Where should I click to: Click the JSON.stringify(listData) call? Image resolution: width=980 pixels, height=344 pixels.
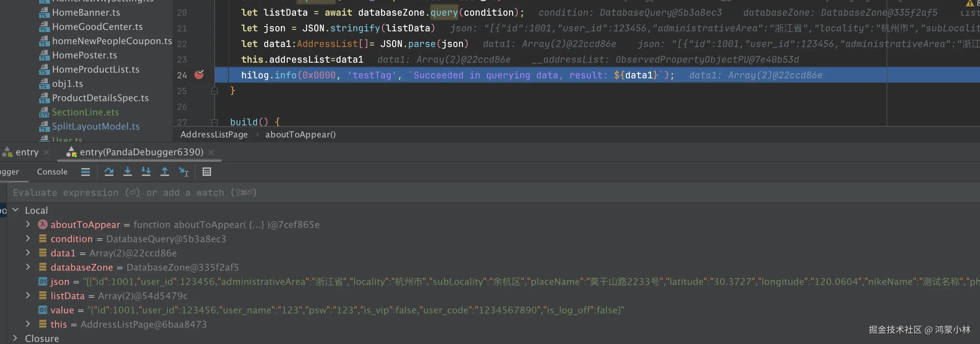point(369,28)
